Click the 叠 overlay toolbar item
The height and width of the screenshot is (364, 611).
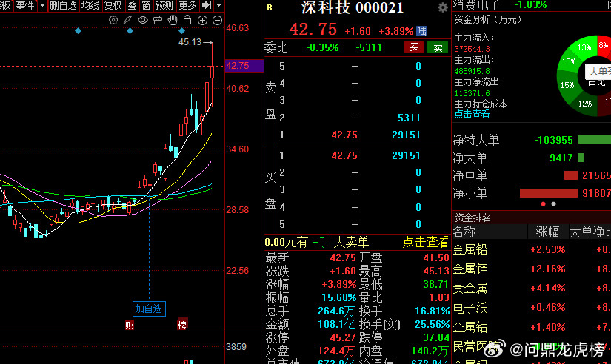click(x=132, y=5)
